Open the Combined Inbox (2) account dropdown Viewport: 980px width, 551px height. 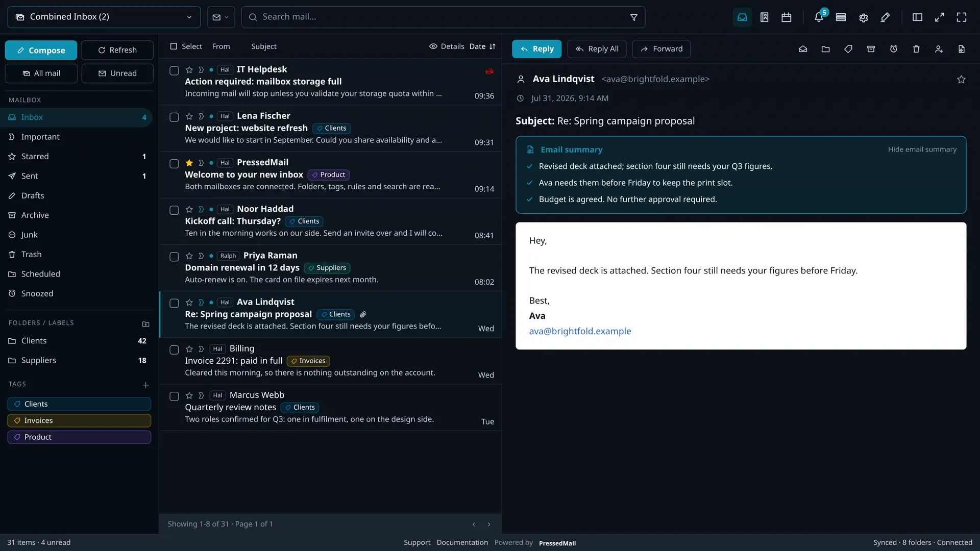click(104, 17)
